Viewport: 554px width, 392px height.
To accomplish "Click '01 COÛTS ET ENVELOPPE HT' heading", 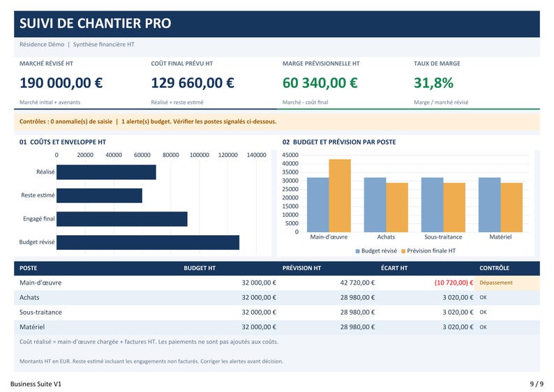I will coord(63,142).
